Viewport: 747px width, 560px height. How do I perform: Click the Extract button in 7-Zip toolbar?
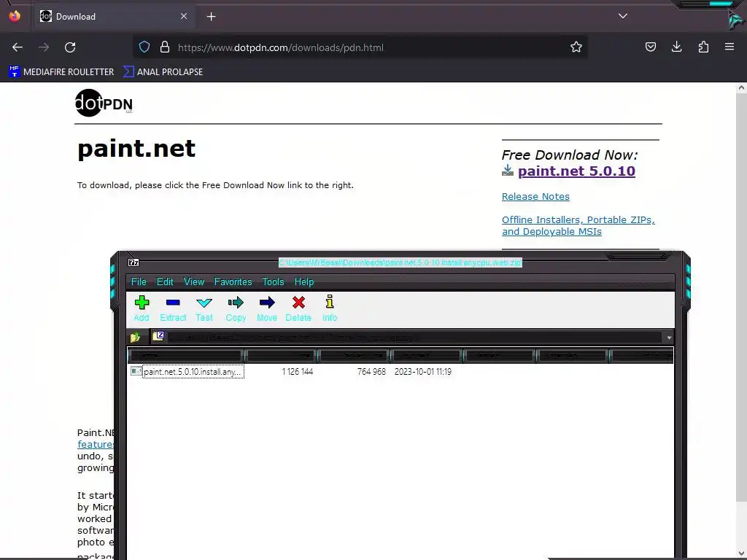(173, 308)
